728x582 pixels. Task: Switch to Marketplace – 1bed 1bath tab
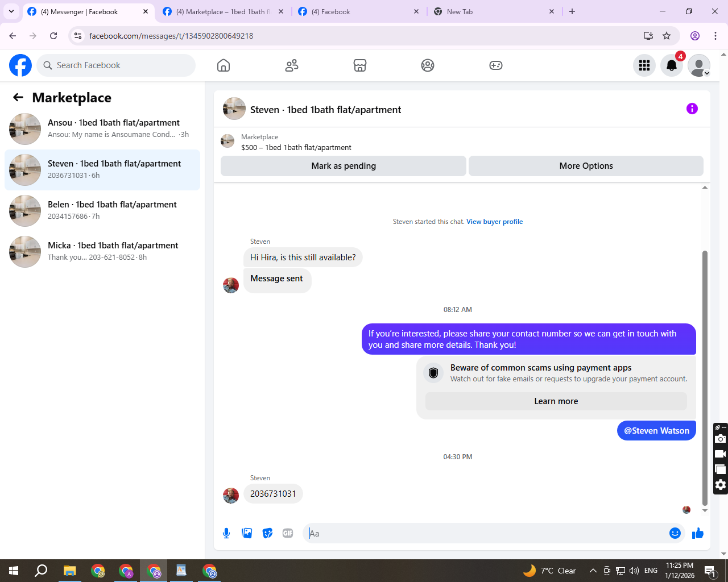(x=222, y=11)
